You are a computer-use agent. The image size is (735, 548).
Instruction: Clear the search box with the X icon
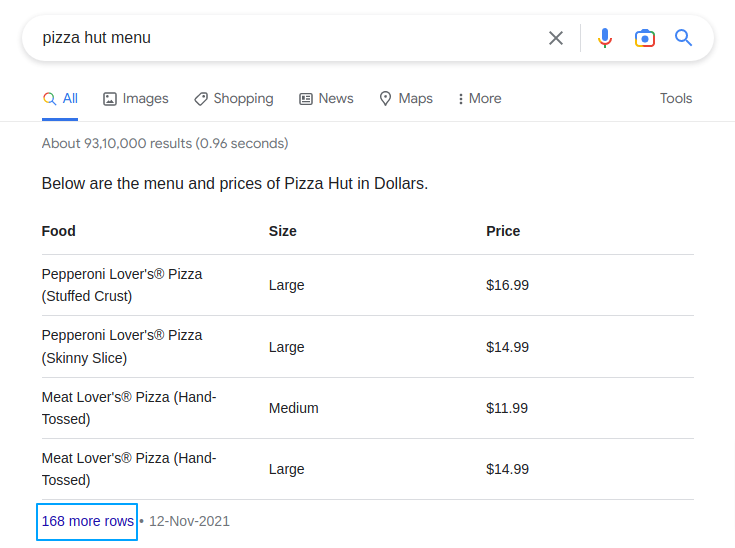coord(555,38)
